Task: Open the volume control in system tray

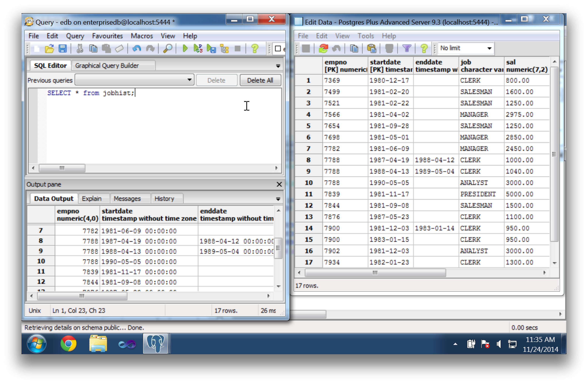Action: [499, 344]
